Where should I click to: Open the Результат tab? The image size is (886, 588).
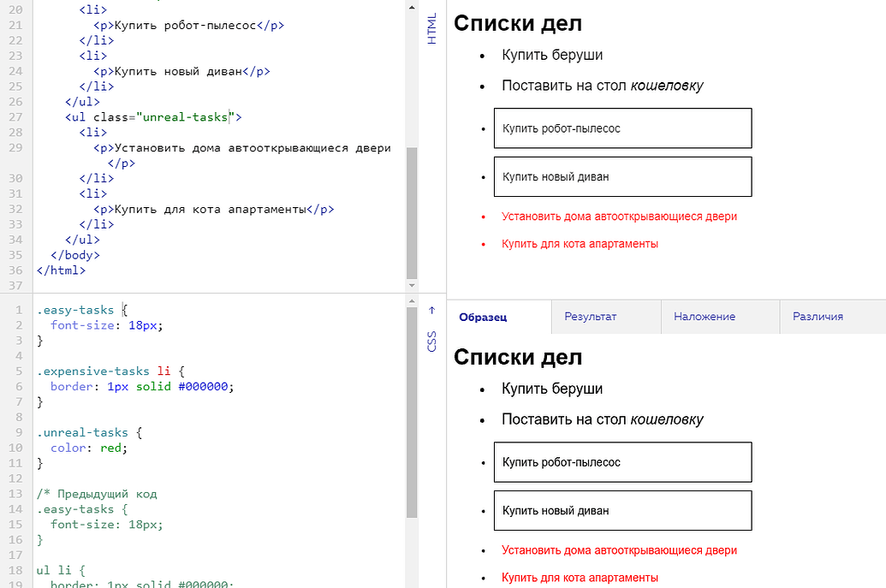tap(590, 317)
